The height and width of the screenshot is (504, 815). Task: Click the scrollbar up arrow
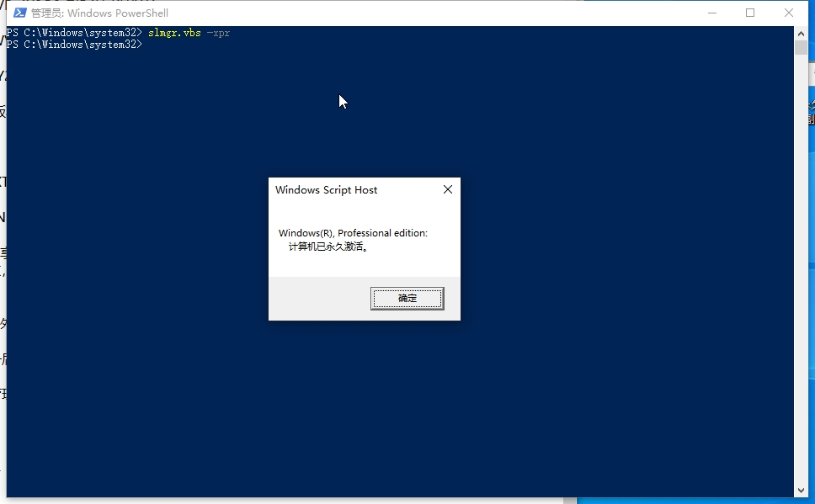801,34
